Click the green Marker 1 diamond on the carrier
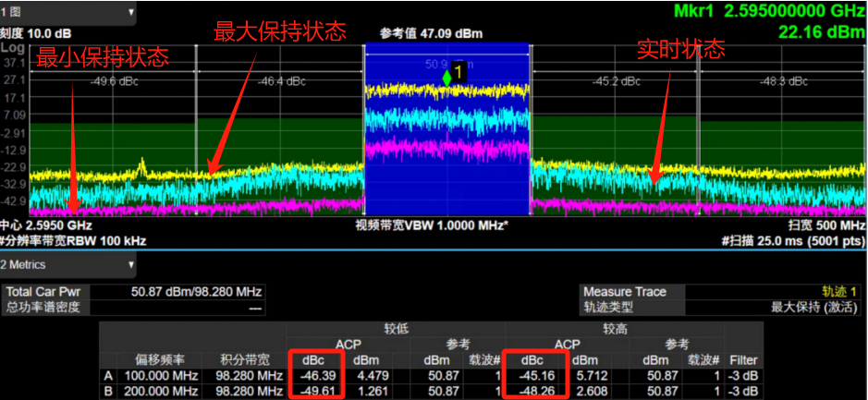 pos(448,79)
